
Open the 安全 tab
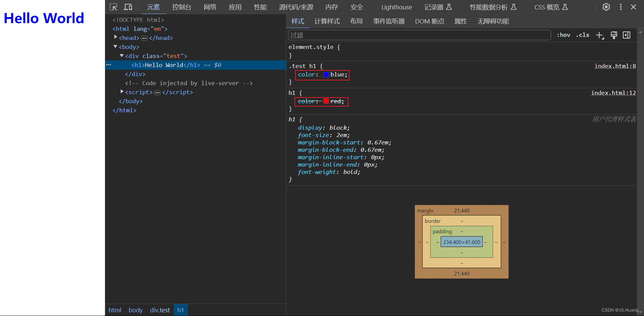[x=357, y=7]
